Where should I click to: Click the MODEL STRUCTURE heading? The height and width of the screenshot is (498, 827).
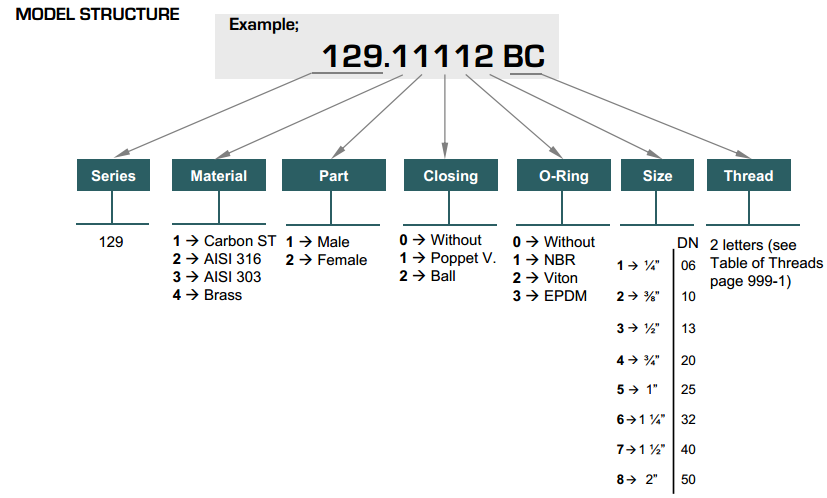click(98, 15)
